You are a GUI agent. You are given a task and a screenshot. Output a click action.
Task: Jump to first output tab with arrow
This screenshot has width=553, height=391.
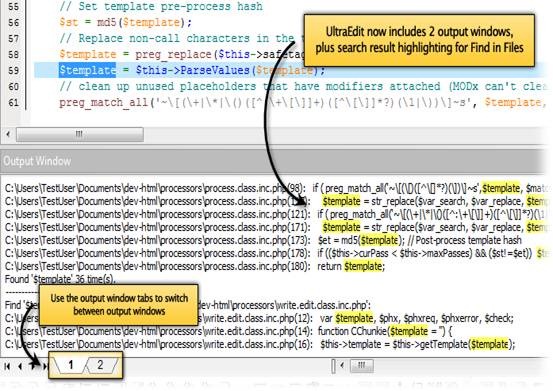[x=7, y=366]
